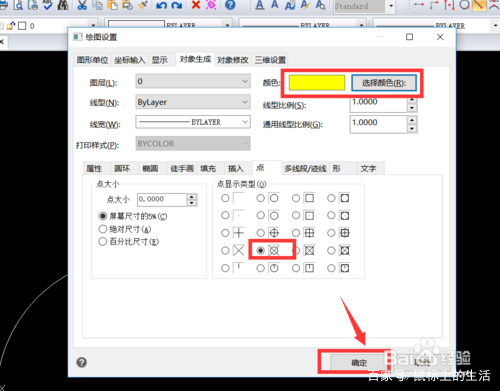This screenshot has height=391, width=500.
Task: Expand the toolbar layer 0 dropdown arrow
Action: (x=93, y=25)
